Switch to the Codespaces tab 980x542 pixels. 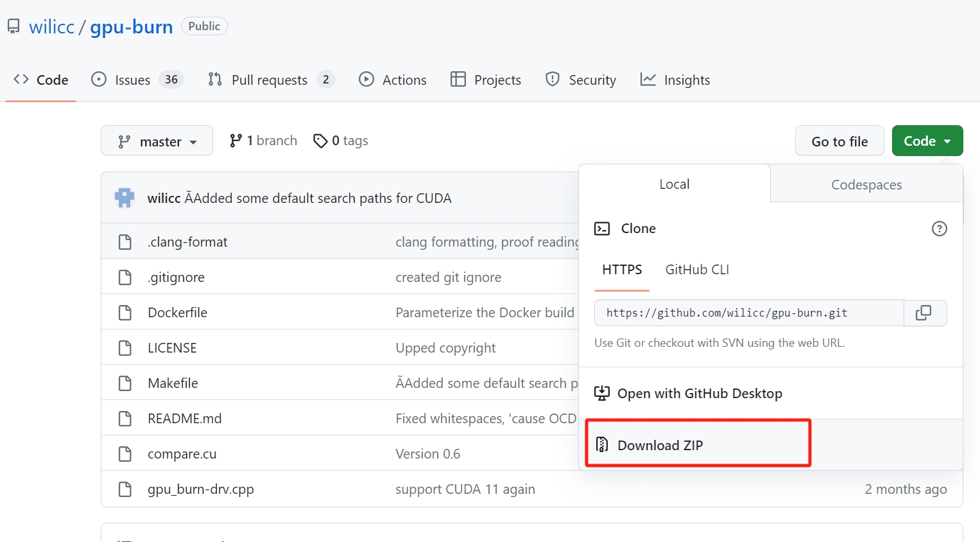[x=866, y=184]
